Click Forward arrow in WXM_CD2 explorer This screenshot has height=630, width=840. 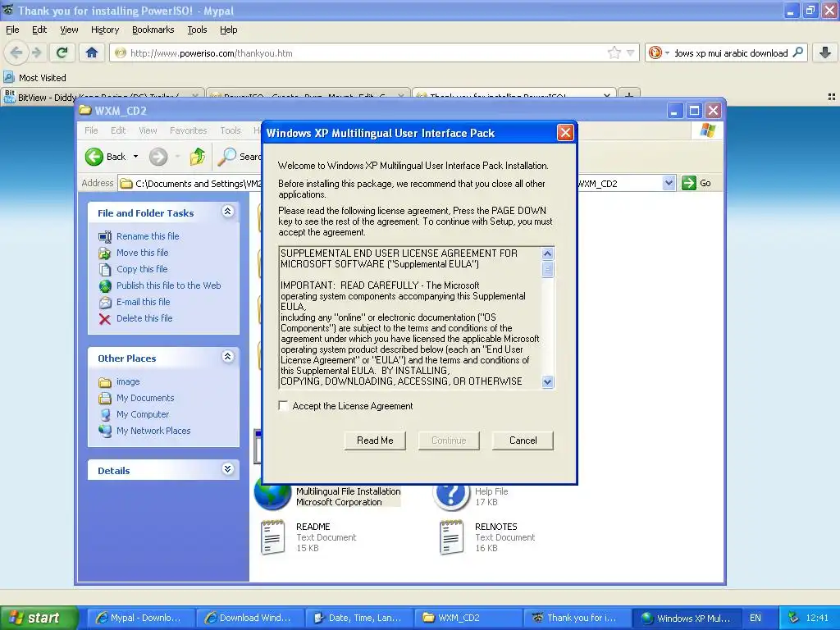(x=158, y=157)
